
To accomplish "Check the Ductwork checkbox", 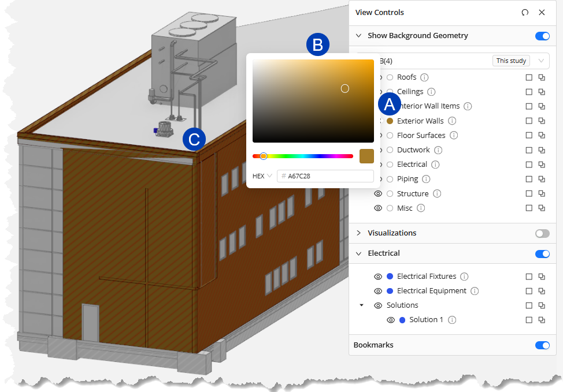I will [x=529, y=150].
